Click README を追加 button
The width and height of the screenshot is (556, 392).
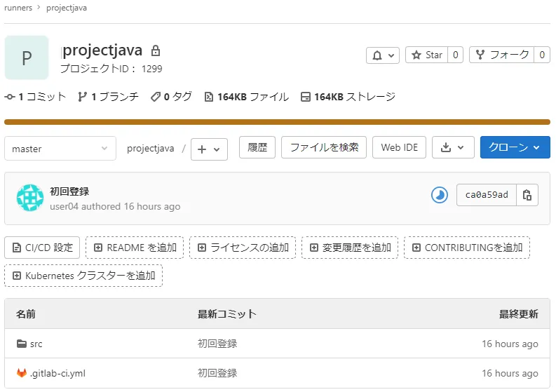(x=135, y=248)
